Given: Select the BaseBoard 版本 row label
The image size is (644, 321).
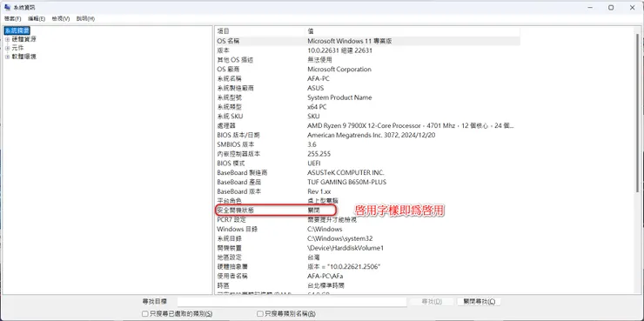Looking at the screenshot, I should pos(239,191).
